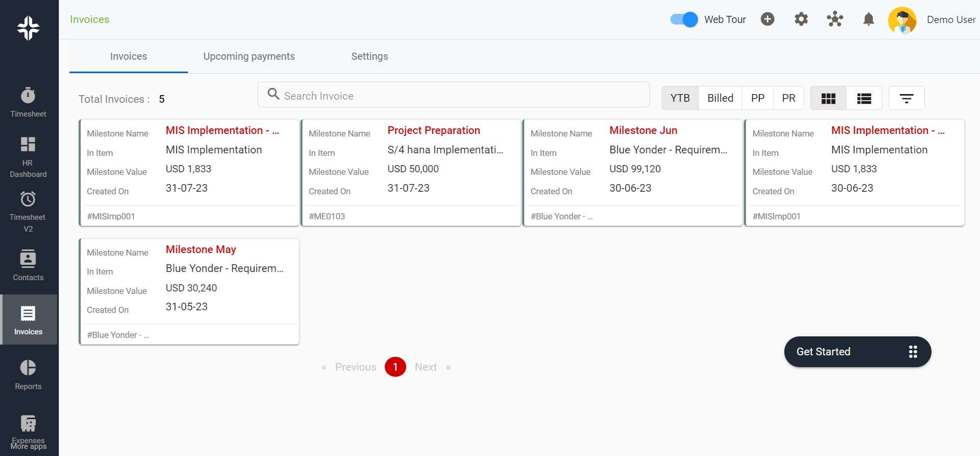The height and width of the screenshot is (456, 980).
Task: Open Timesheet from the sidebar
Action: [28, 102]
